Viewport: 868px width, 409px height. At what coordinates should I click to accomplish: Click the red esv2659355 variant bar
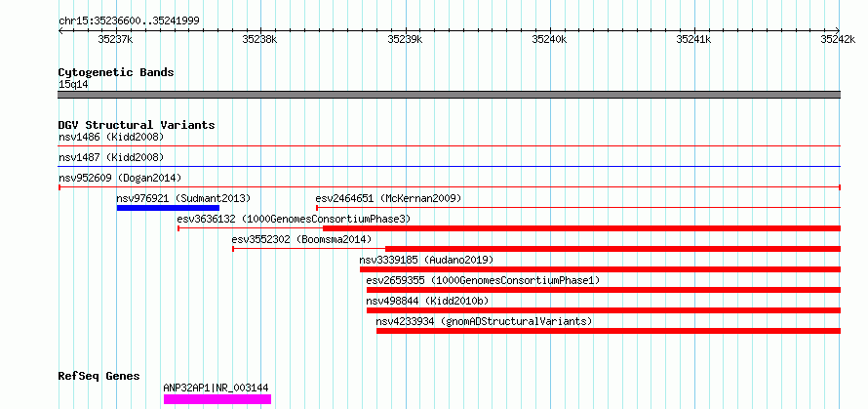pyautogui.click(x=604, y=290)
